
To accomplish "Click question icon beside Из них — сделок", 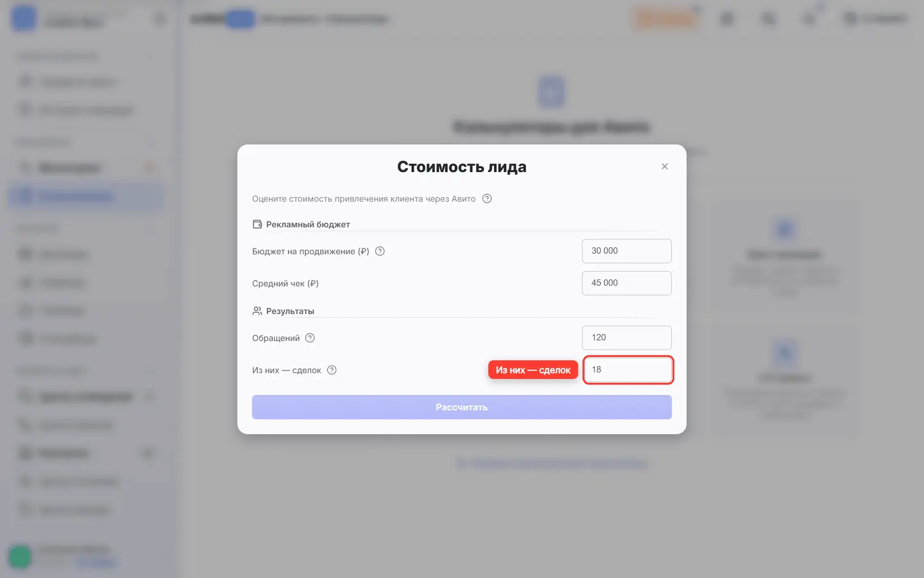I will tap(332, 370).
